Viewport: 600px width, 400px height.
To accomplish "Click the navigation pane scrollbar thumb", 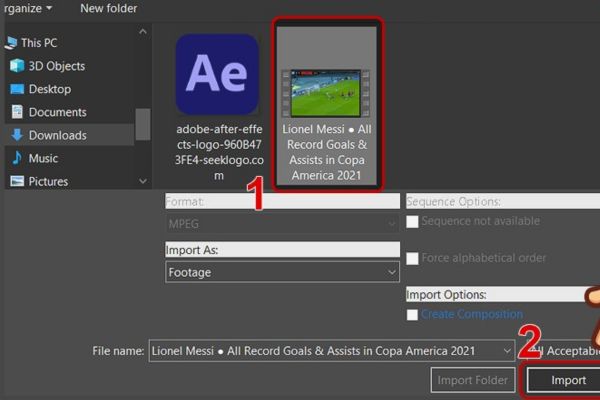I will click(143, 124).
